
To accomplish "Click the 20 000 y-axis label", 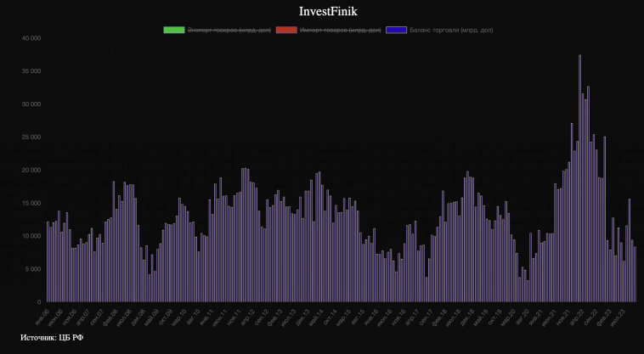I will (31, 170).
